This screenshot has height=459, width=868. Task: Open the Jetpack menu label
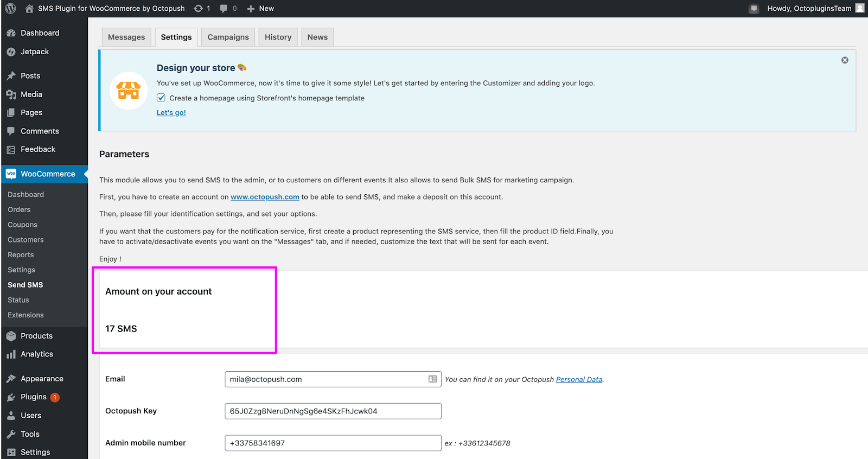click(35, 52)
